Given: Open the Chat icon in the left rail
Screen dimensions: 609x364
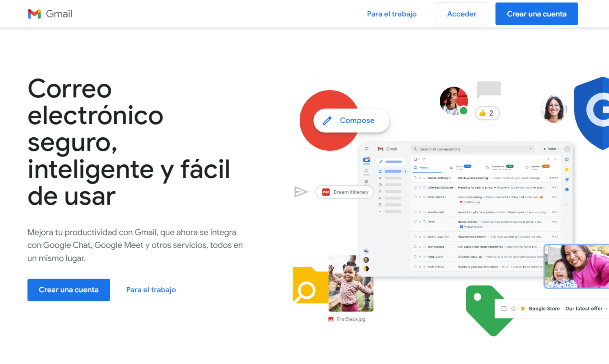Looking at the screenshot, I should (x=367, y=170).
